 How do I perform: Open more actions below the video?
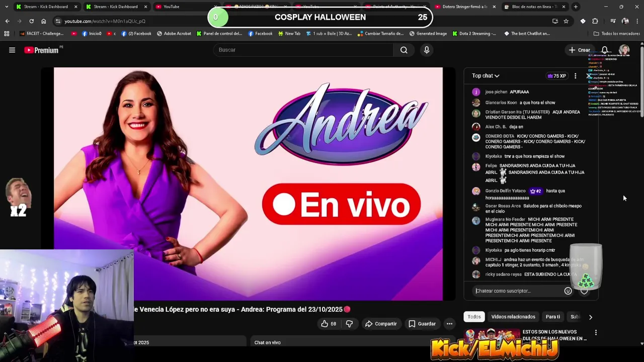(x=449, y=324)
